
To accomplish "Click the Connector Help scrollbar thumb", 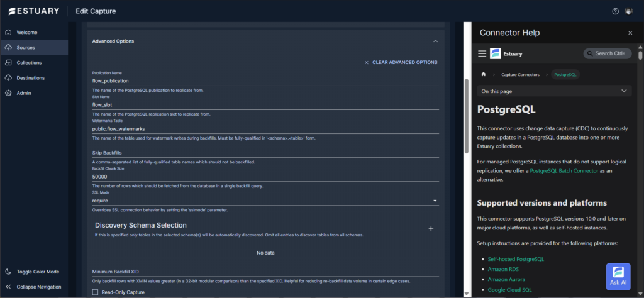I will [640, 55].
